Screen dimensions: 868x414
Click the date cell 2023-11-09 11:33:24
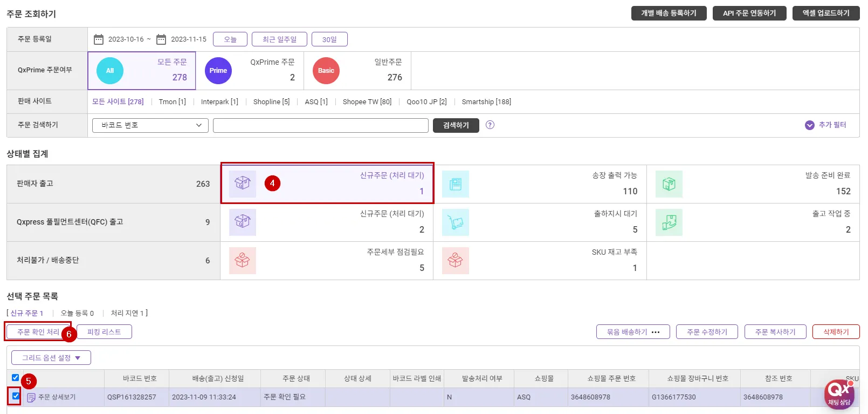[204, 397]
